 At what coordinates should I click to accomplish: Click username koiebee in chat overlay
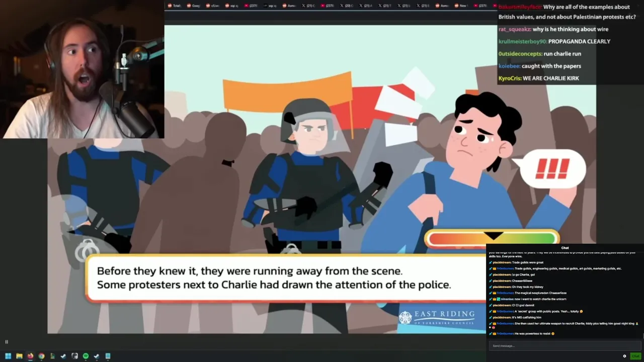point(509,66)
